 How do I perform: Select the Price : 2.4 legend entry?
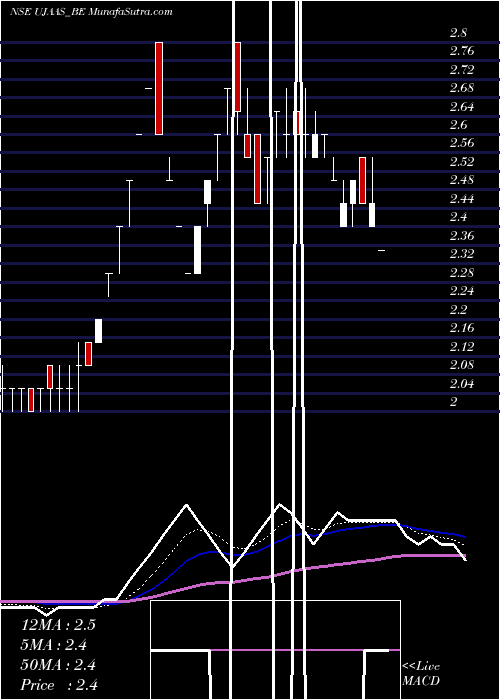click(x=59, y=685)
